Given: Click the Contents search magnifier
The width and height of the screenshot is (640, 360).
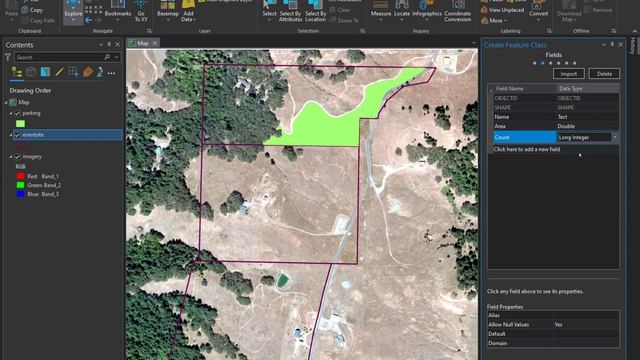Looking at the screenshot, I should [107, 57].
